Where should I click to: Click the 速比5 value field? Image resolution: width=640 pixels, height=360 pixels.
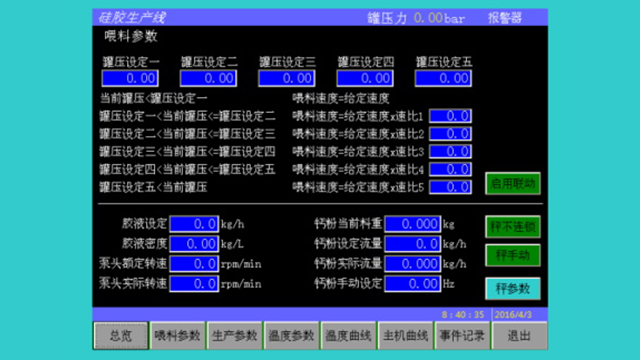pos(451,187)
